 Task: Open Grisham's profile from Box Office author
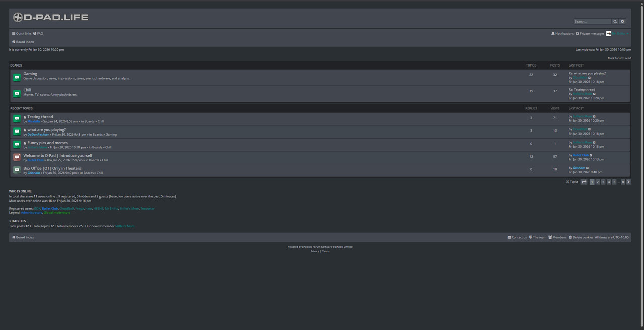[34, 173]
